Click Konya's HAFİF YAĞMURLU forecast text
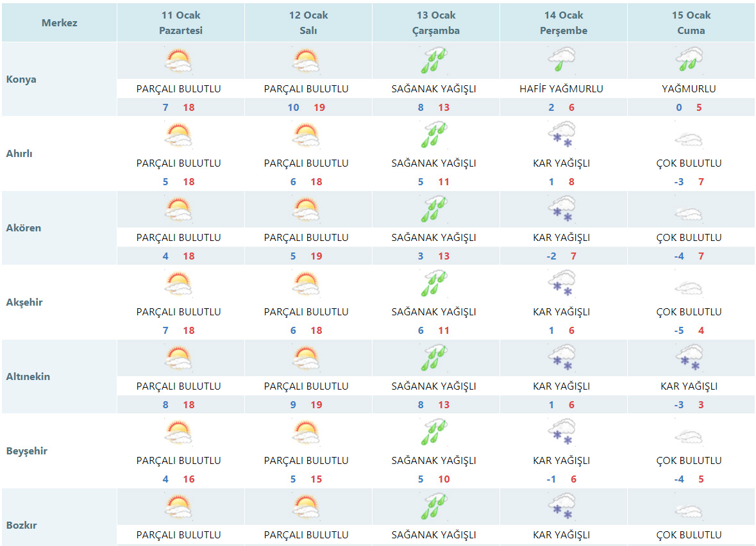Viewport: 756px width, 546px height. [562, 89]
